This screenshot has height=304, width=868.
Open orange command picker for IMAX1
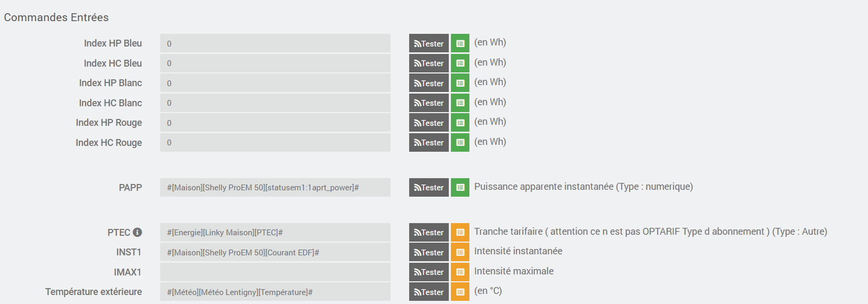[x=460, y=272]
